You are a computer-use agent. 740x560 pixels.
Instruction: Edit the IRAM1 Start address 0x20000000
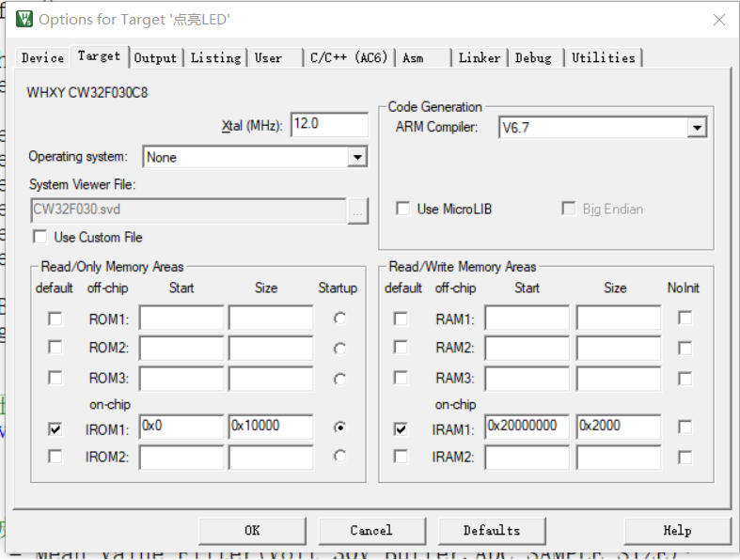[x=527, y=427]
